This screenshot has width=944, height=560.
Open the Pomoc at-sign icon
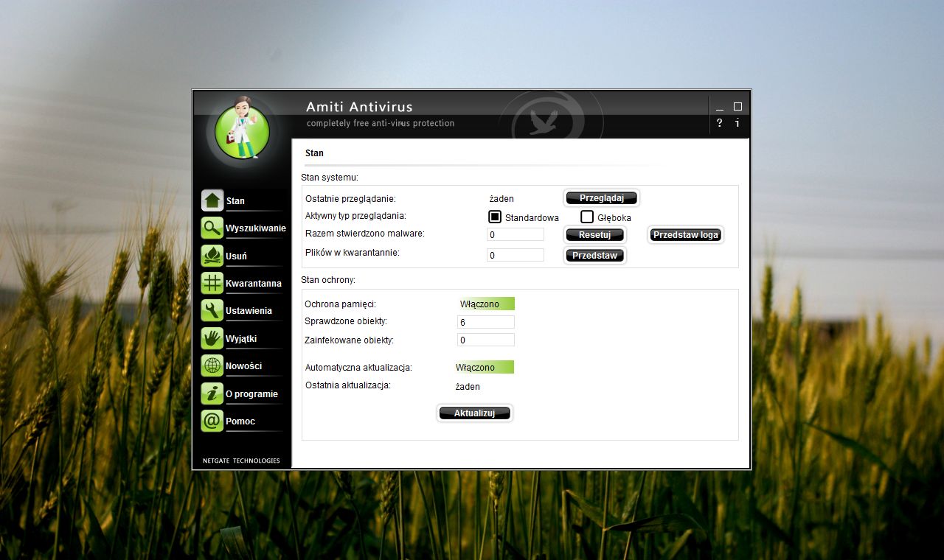click(212, 421)
